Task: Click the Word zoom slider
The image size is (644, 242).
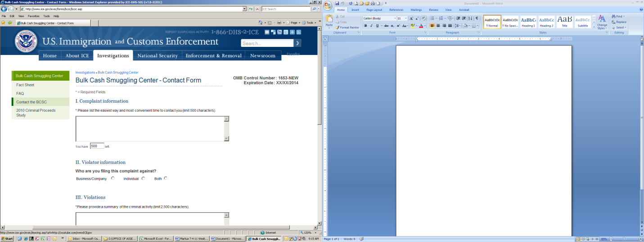Action: tap(624, 239)
